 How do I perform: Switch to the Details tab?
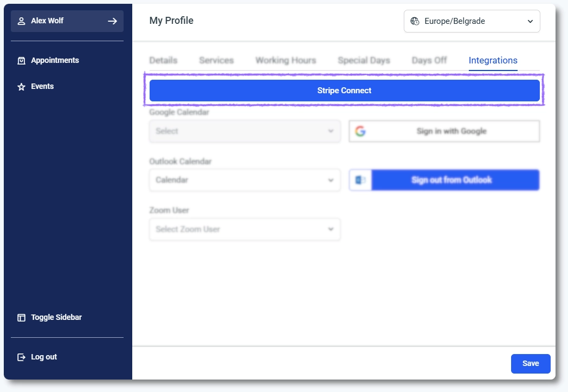pos(164,60)
